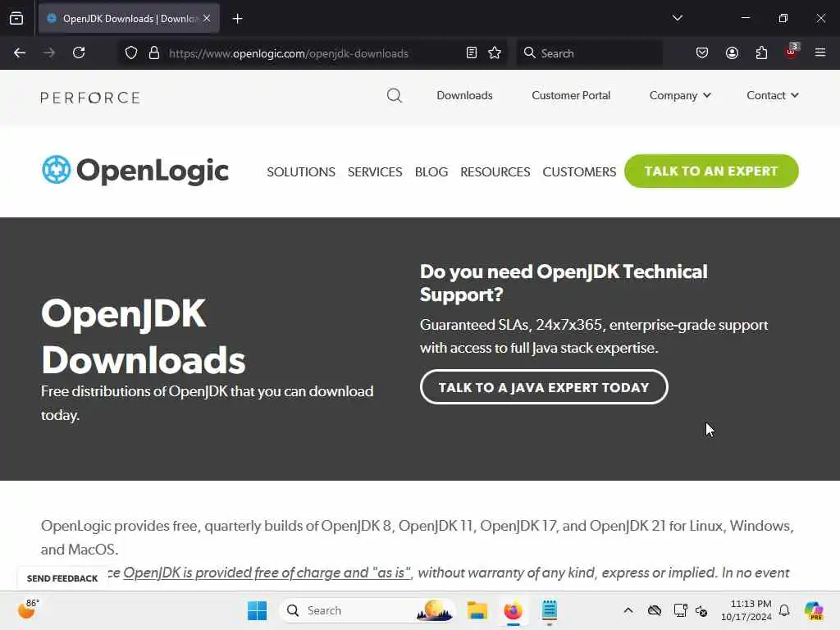Viewport: 840px width, 630px height.
Task: Open the Firefox hamburger menu
Action: point(820,52)
